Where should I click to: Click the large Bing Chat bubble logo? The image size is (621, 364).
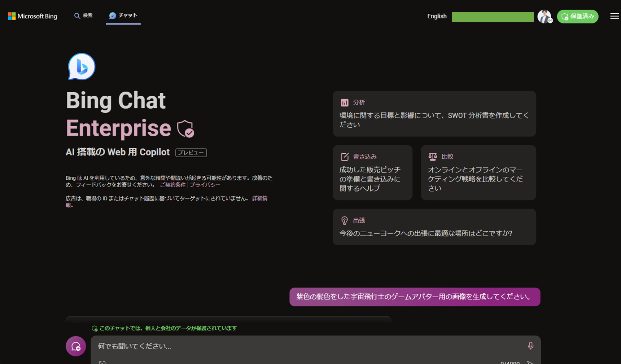pyautogui.click(x=82, y=67)
